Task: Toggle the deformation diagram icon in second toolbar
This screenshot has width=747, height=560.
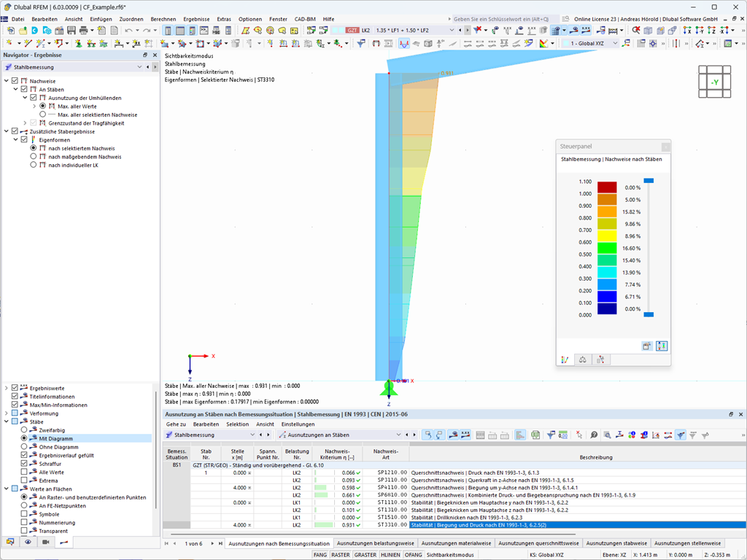Action: 404,43
